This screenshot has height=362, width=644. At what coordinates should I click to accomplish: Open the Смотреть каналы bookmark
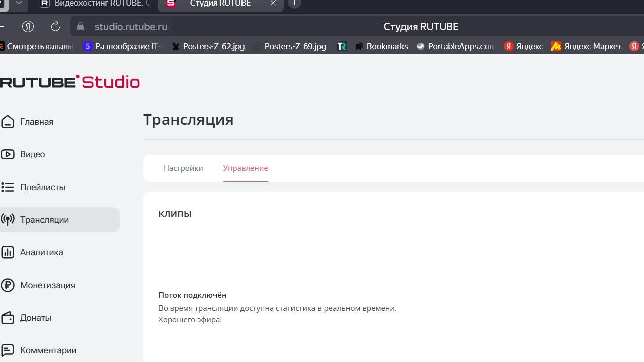36,46
